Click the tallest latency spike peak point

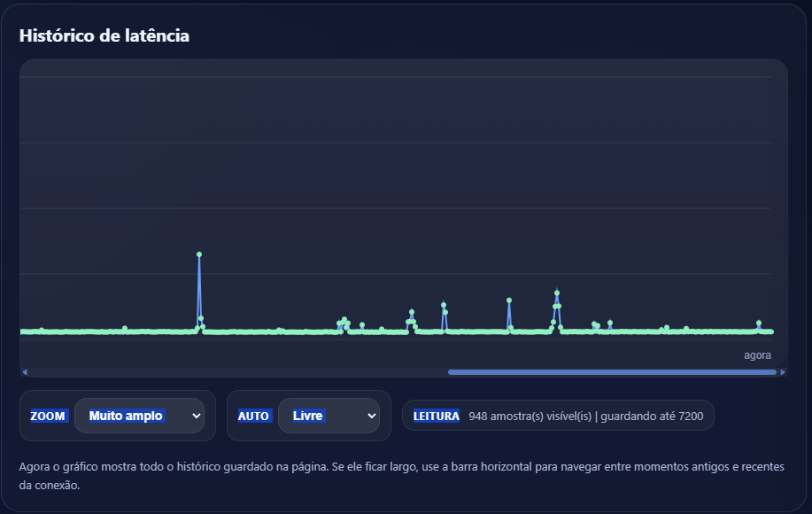(199, 254)
